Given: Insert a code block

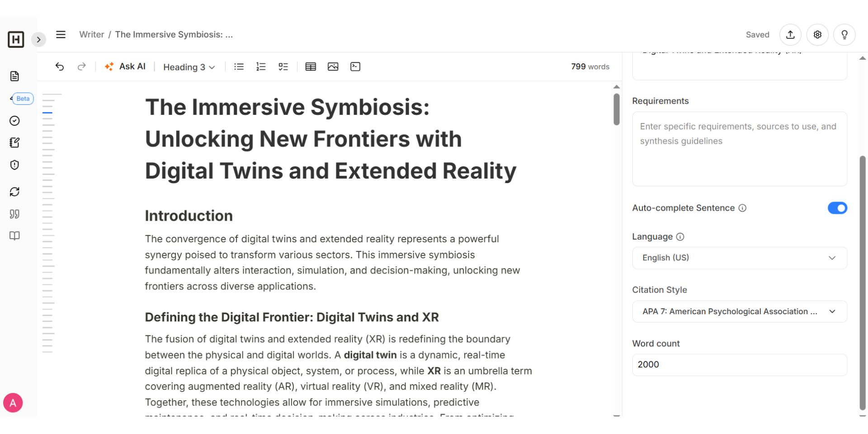Looking at the screenshot, I should click(355, 67).
